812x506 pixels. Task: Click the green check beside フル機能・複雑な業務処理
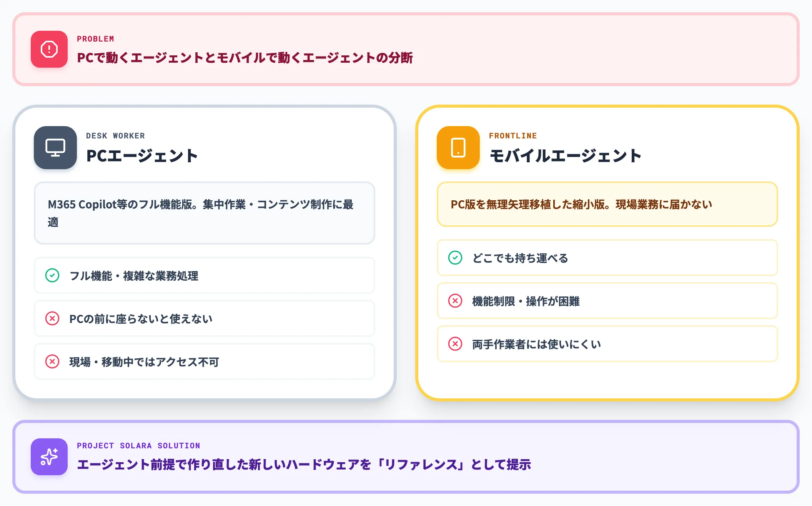[x=52, y=275]
